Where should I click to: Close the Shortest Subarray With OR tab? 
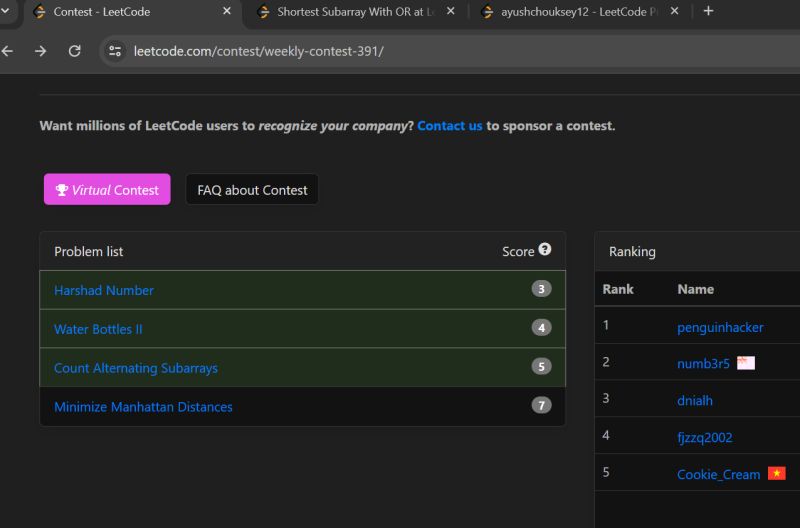pos(450,12)
